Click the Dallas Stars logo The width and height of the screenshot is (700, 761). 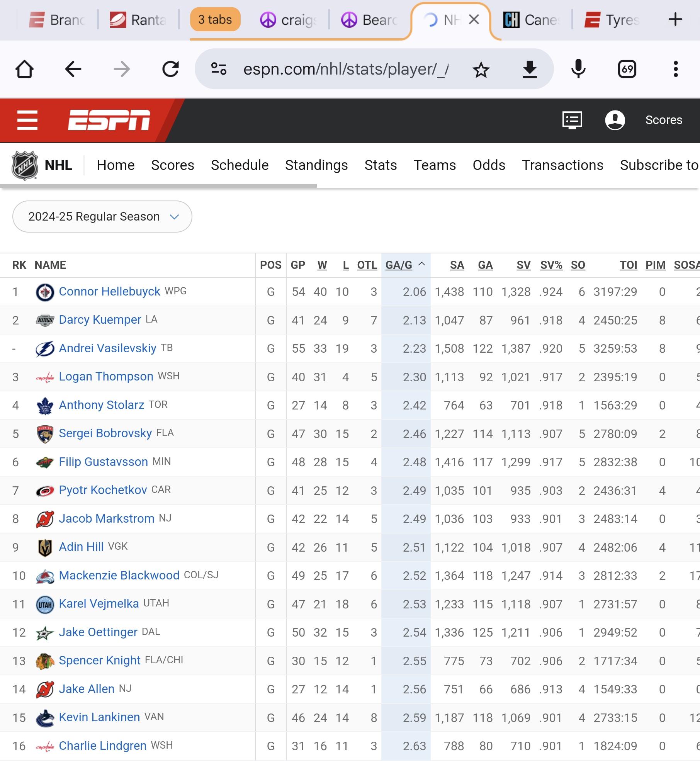[x=45, y=633]
